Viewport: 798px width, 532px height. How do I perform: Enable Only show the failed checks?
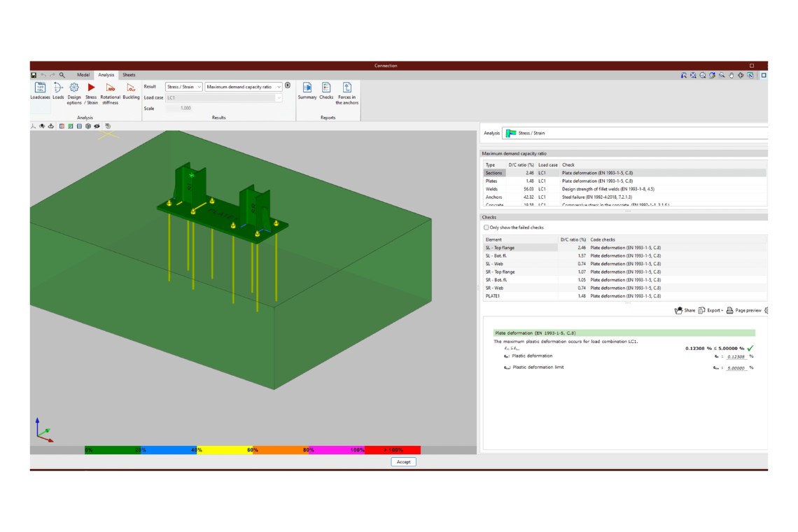pos(486,227)
